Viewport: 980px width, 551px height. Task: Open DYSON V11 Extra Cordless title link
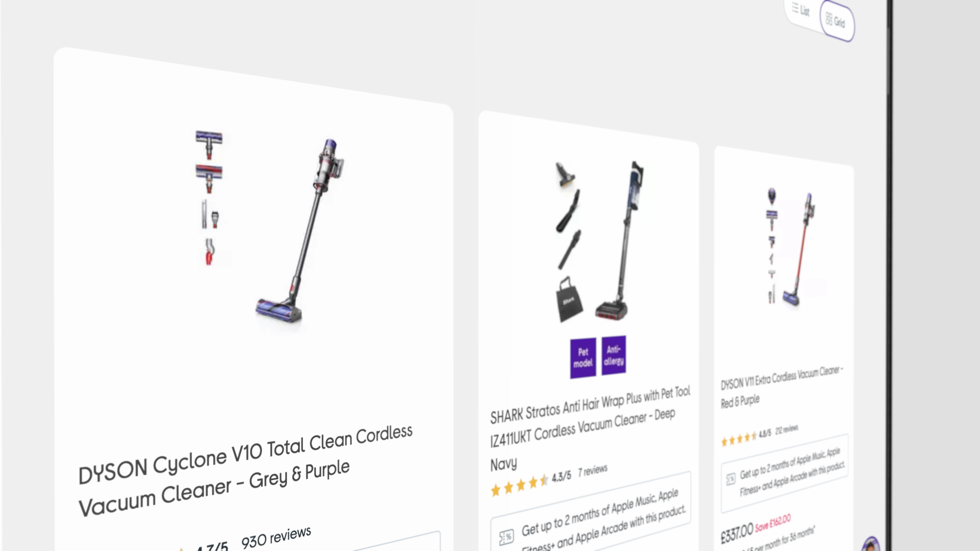point(781,388)
